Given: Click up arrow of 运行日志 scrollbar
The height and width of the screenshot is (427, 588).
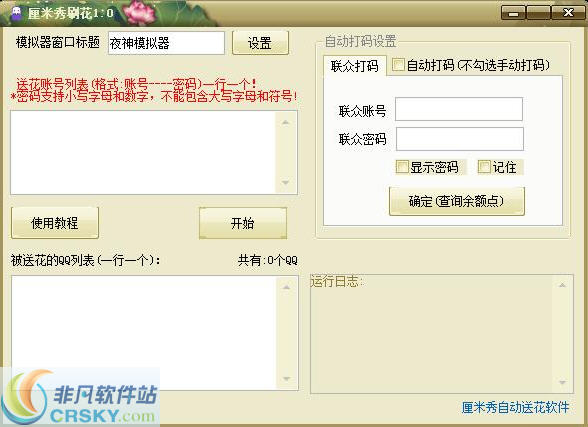Looking at the screenshot, I should point(562,285).
